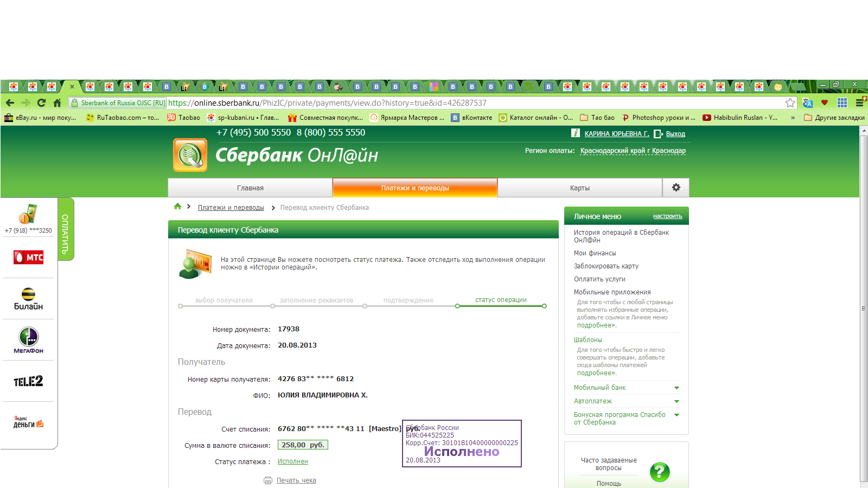The width and height of the screenshot is (868, 488).
Task: Open Другие закладки folder
Action: (x=834, y=118)
